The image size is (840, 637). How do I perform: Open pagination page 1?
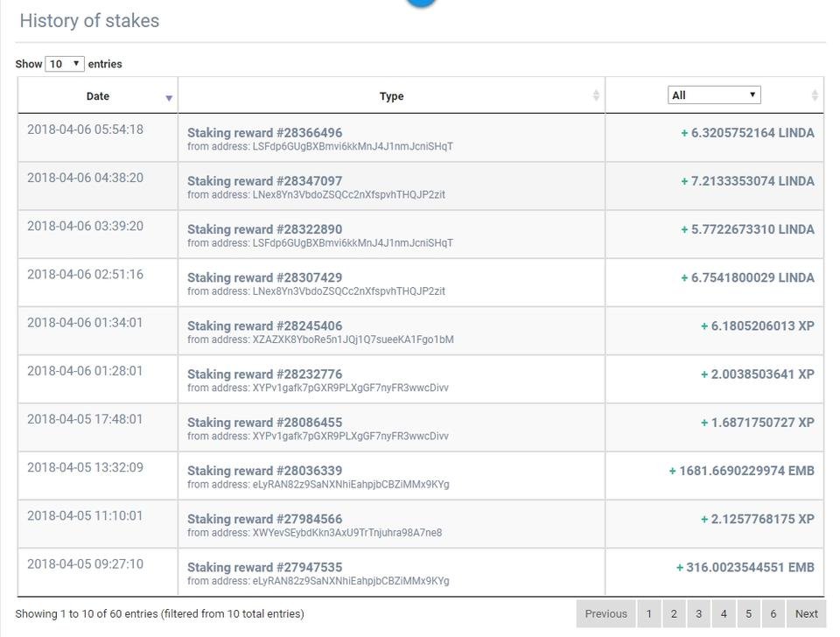[648, 614]
